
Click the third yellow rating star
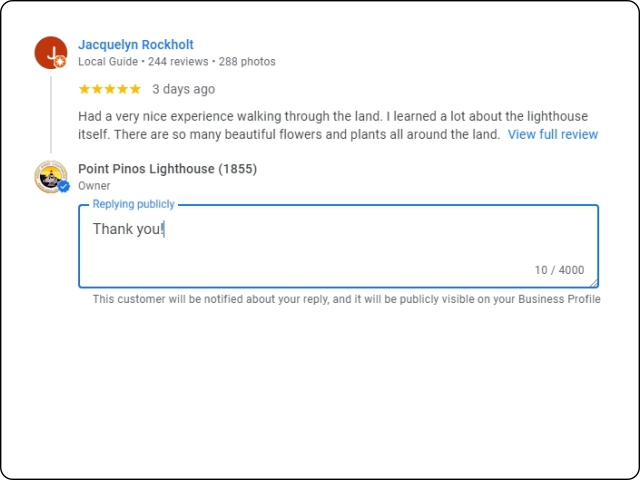click(110, 89)
